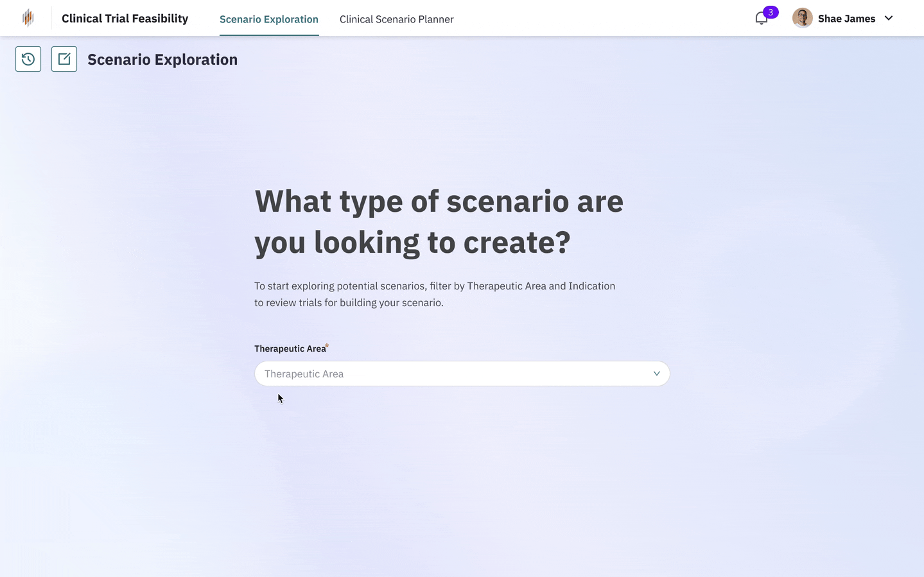Click the instruction paragraph about filtering trials

(435, 286)
